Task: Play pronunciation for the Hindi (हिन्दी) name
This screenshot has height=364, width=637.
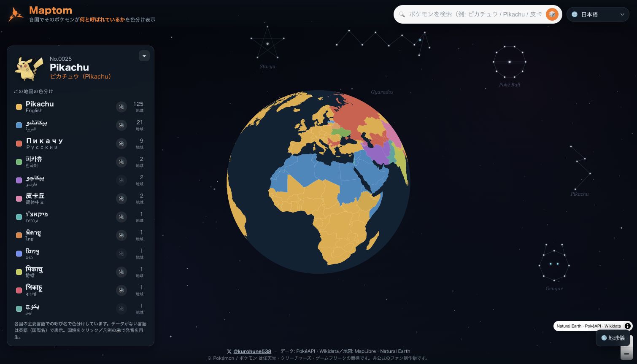Action: point(121,272)
